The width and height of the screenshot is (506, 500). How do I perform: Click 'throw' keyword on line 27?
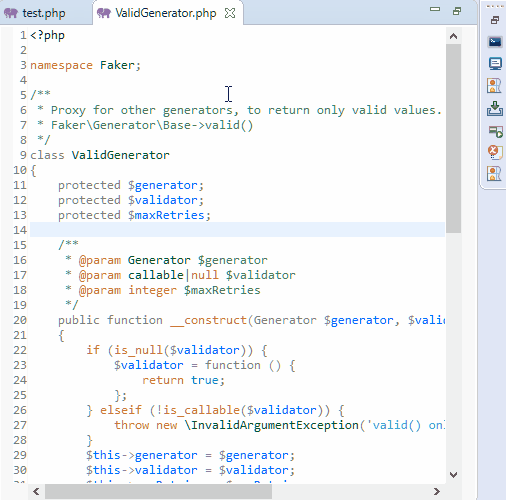pos(131,425)
